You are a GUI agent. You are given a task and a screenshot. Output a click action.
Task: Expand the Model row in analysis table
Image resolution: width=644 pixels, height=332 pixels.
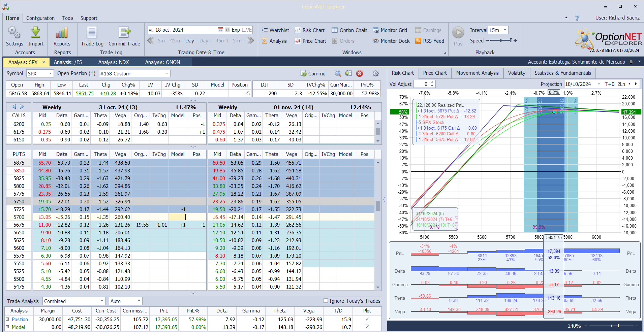(7, 327)
